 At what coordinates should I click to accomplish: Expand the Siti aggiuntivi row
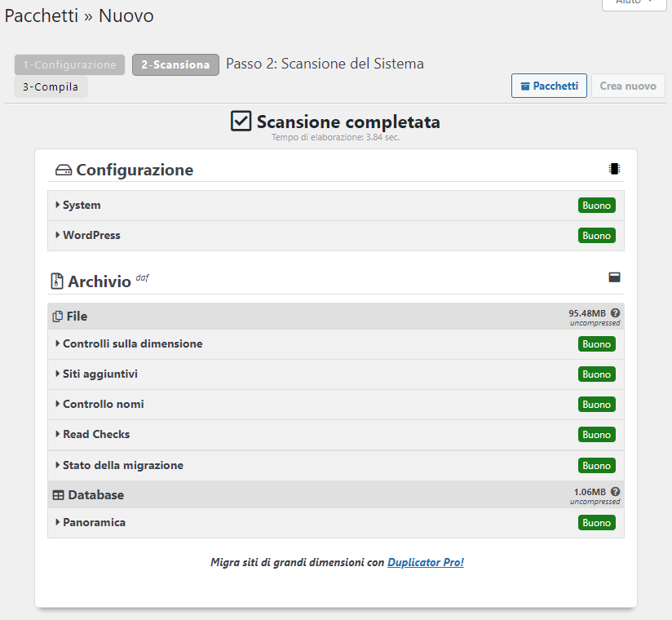[x=99, y=374]
